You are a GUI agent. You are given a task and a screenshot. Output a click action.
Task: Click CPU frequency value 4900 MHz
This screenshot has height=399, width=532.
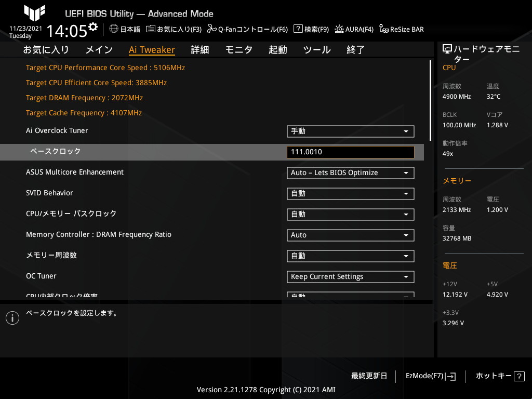tap(457, 97)
